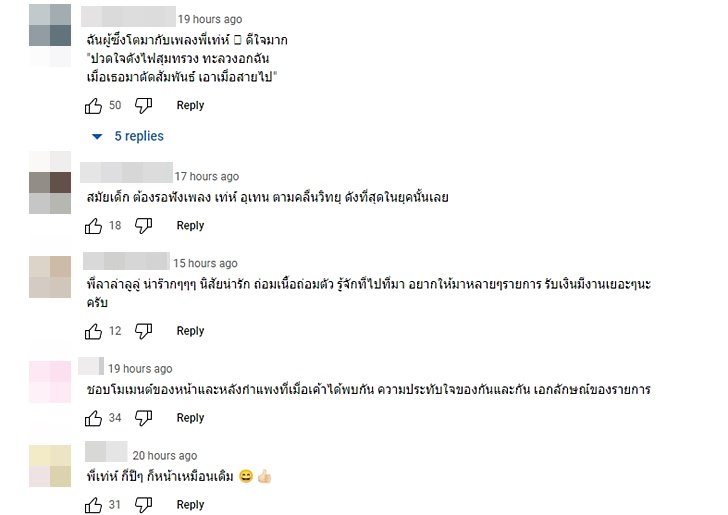Dislike the comment with 12 likes

pos(143,331)
